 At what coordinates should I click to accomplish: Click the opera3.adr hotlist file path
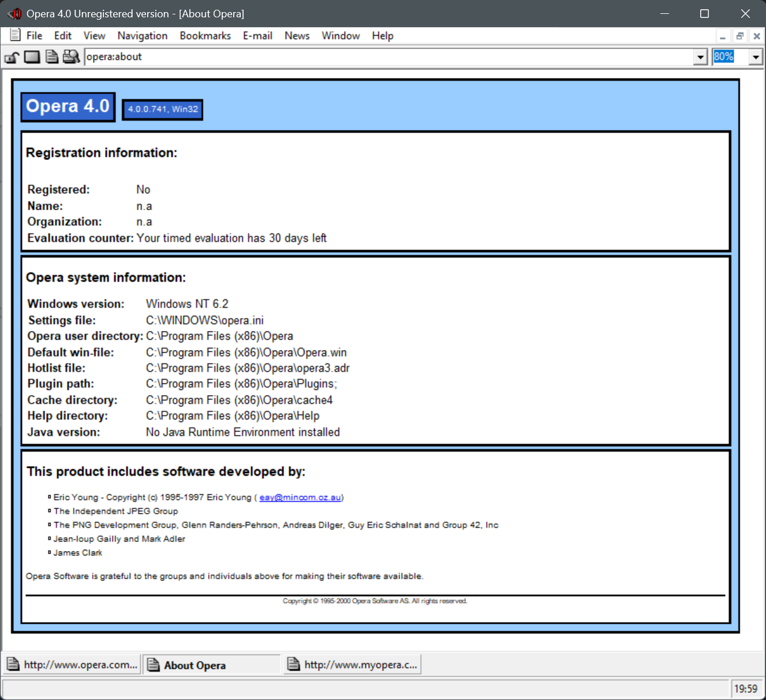(x=248, y=368)
